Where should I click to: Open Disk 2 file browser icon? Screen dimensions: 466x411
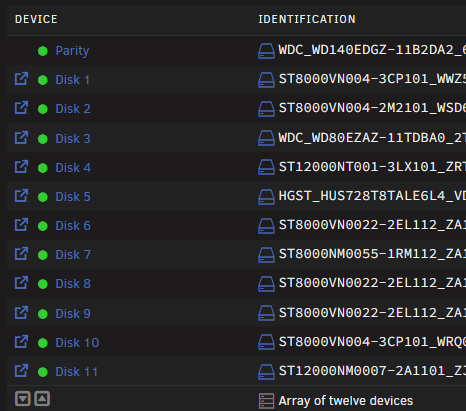click(x=21, y=108)
